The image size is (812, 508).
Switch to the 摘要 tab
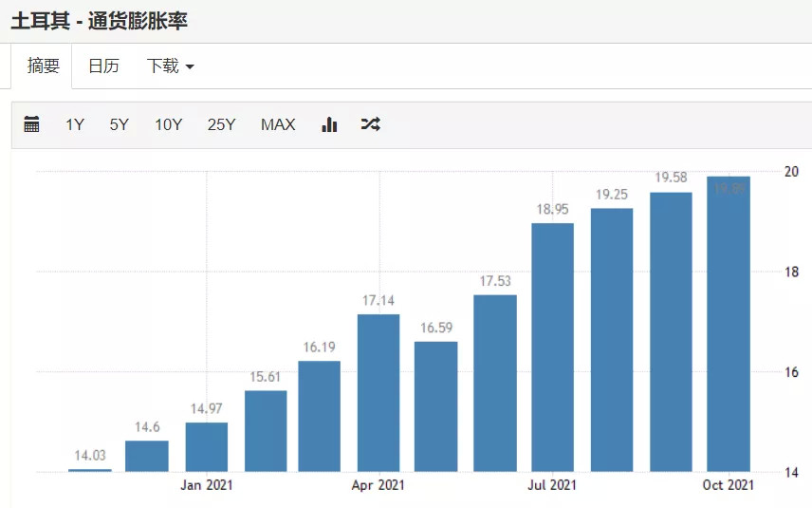[43, 66]
